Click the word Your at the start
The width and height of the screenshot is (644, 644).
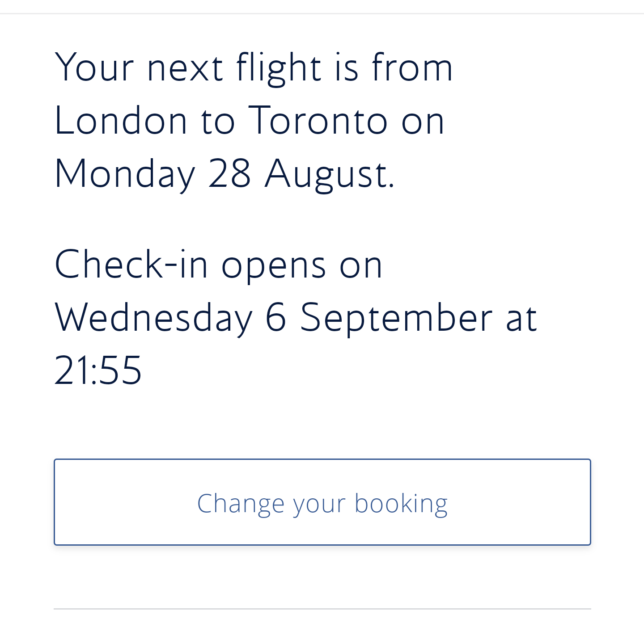point(94,68)
